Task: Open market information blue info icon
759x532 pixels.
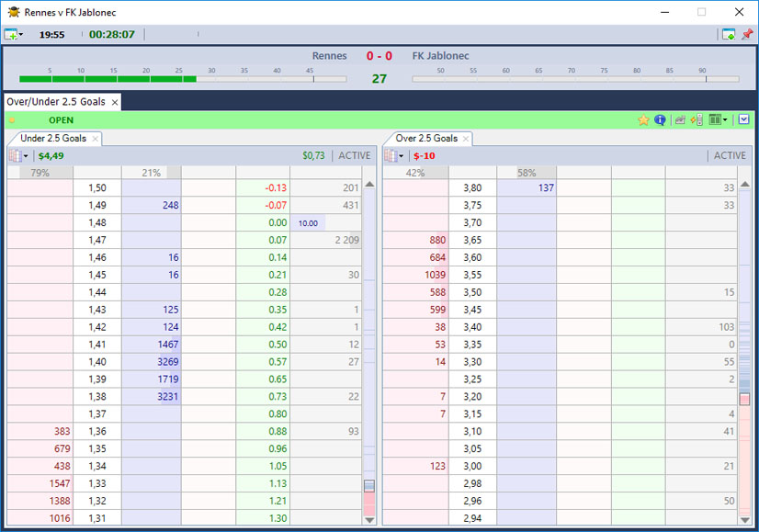Action: 660,120
